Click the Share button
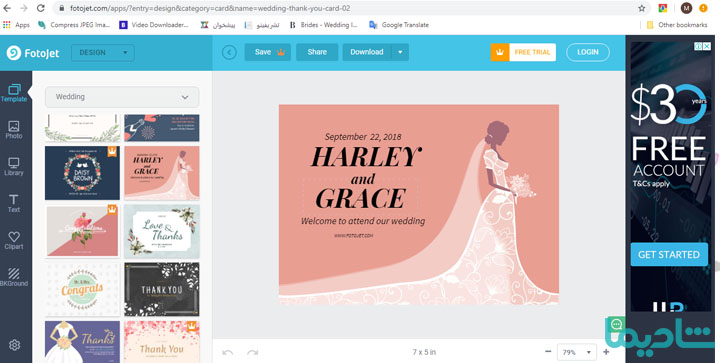 tap(317, 52)
